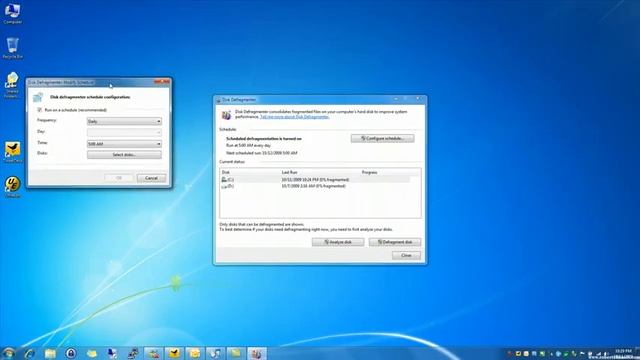Click the Next scheduled run text line
Screen dimensions: 640x360
[x=262, y=153]
